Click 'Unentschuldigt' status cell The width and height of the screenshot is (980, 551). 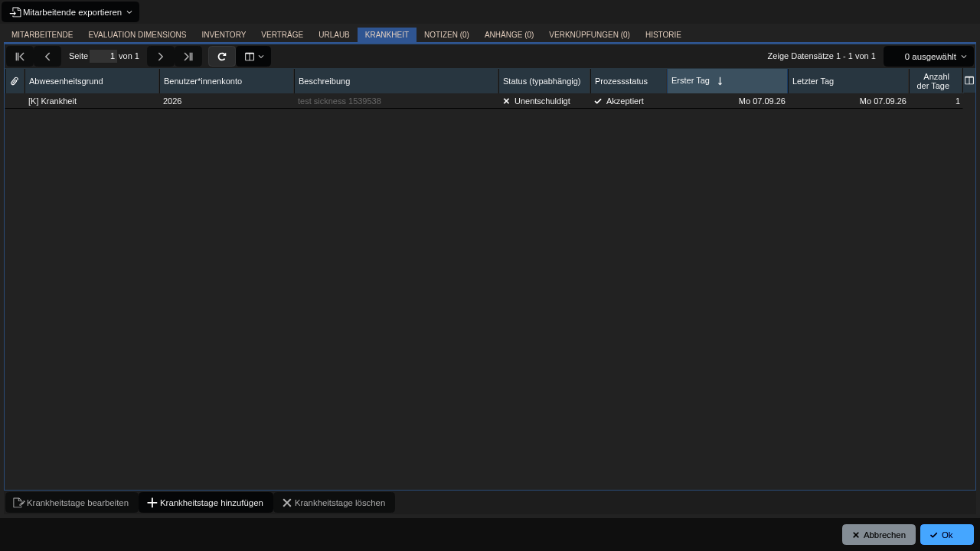click(544, 101)
